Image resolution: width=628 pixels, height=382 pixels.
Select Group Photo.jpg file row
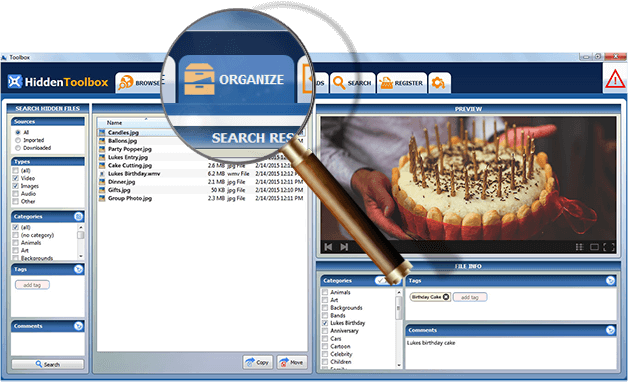(x=202, y=198)
